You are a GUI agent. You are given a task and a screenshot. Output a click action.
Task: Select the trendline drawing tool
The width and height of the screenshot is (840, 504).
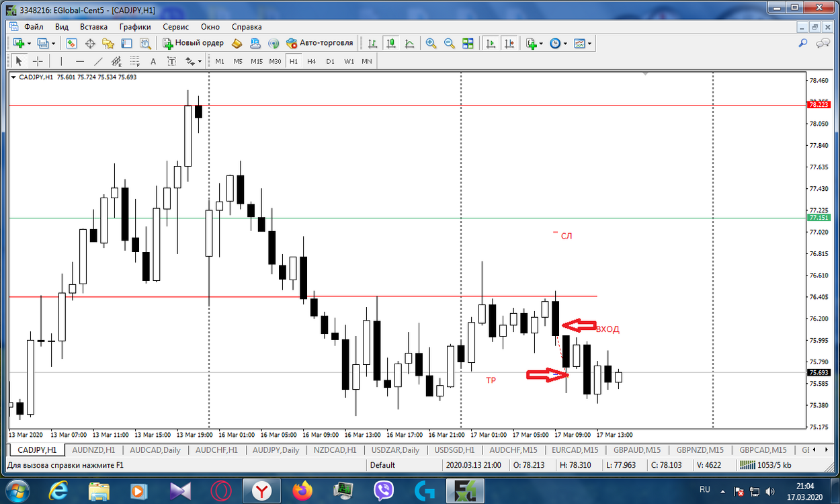pyautogui.click(x=98, y=61)
